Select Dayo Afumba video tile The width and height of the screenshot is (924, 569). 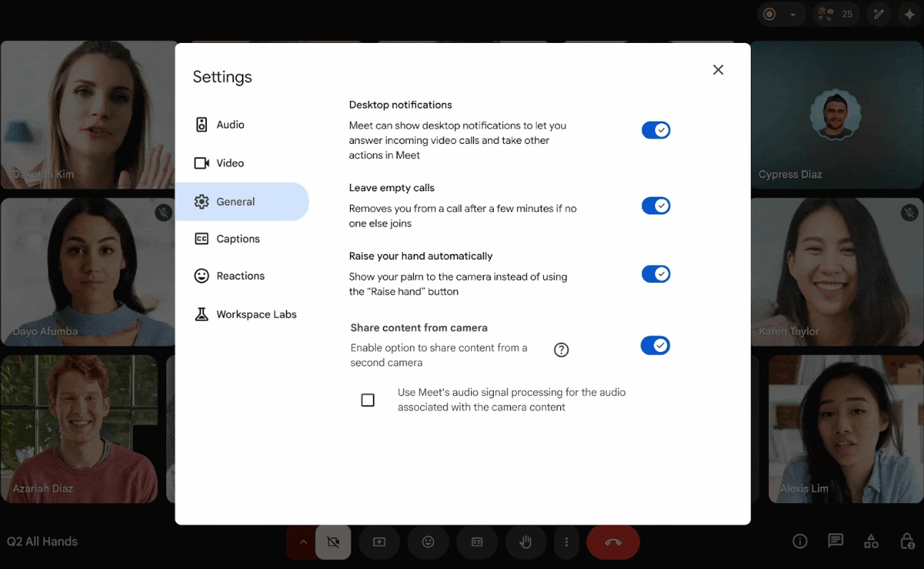[88, 272]
